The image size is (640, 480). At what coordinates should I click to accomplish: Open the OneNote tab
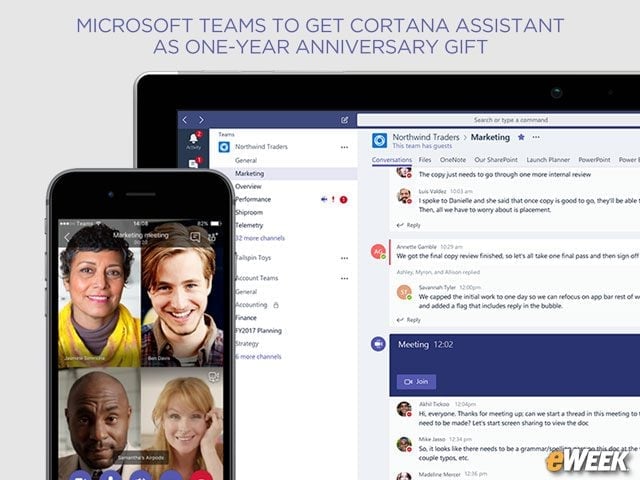click(453, 160)
